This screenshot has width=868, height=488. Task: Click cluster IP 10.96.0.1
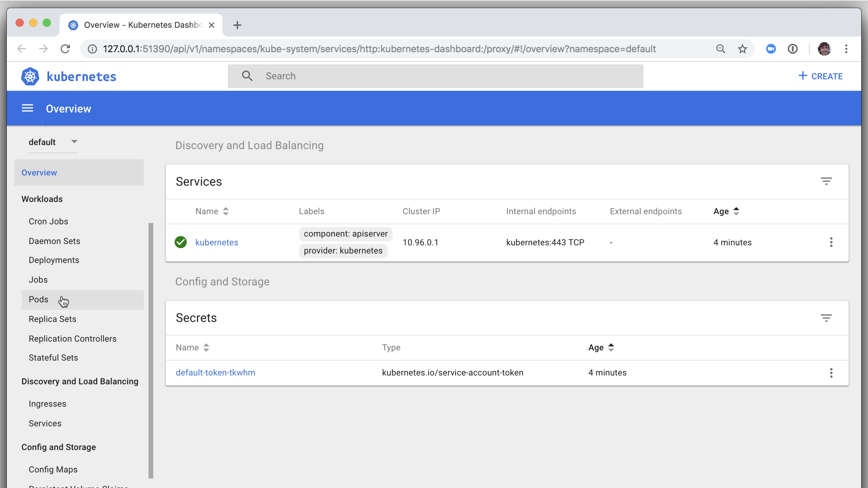420,242
